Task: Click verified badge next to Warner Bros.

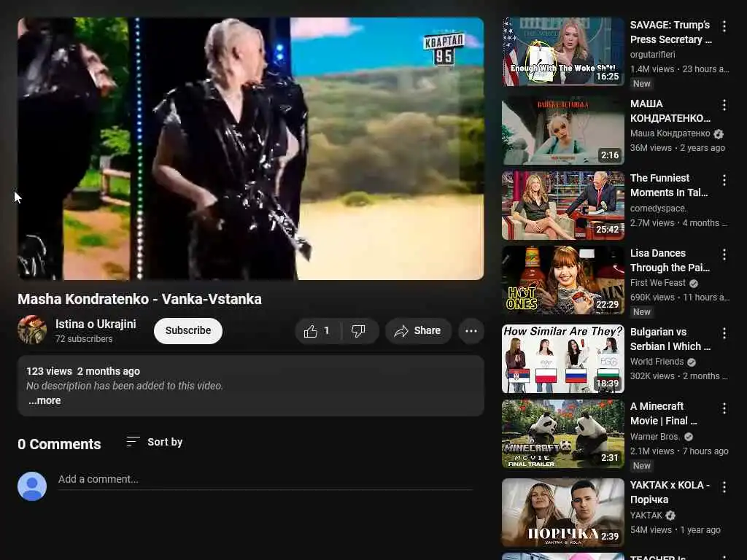Action: click(x=689, y=437)
